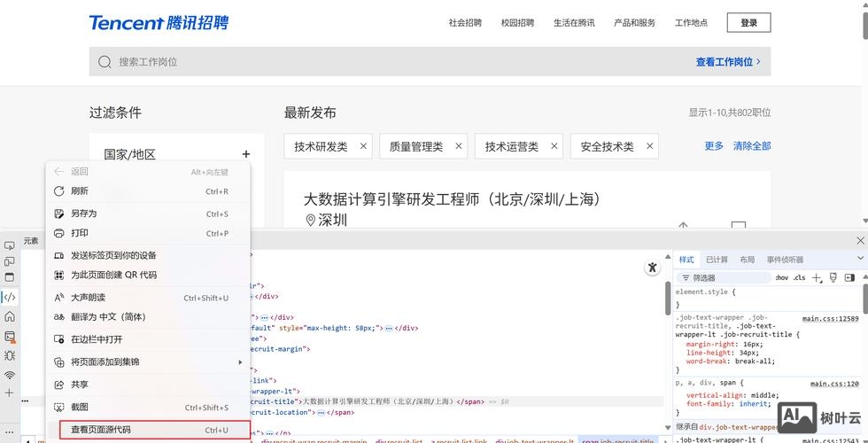Click the search magnifier icon
The height and width of the screenshot is (443, 868).
coord(105,62)
